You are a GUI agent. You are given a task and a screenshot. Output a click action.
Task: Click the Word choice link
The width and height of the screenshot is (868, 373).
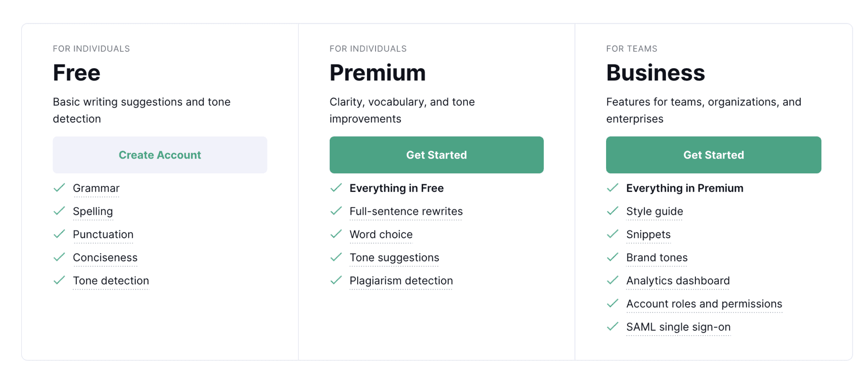[x=381, y=234]
